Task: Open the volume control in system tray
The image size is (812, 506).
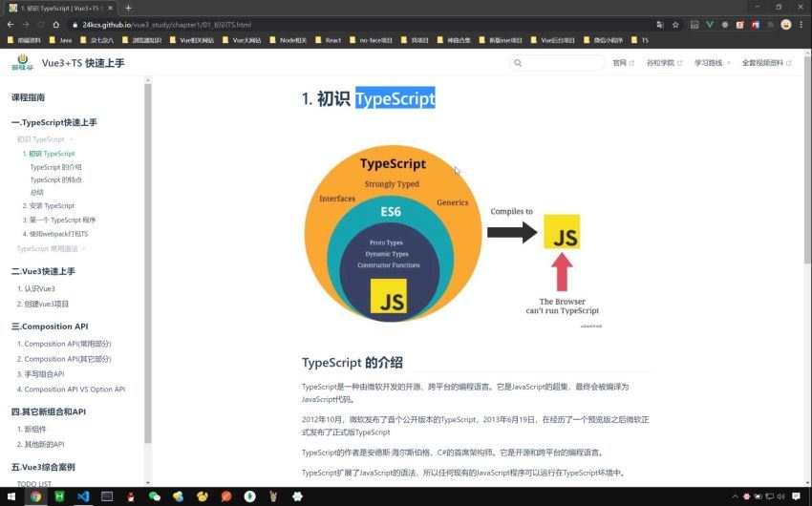Action: pyautogui.click(x=780, y=496)
